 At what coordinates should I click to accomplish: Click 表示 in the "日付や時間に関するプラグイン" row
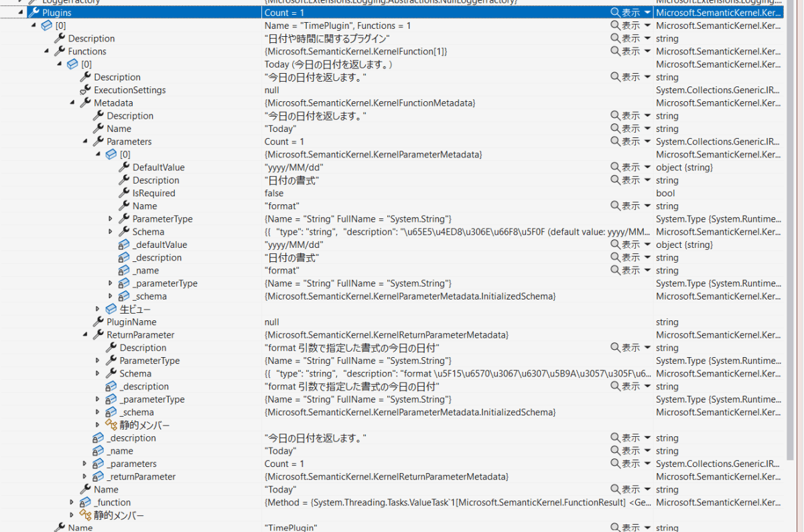click(630, 39)
